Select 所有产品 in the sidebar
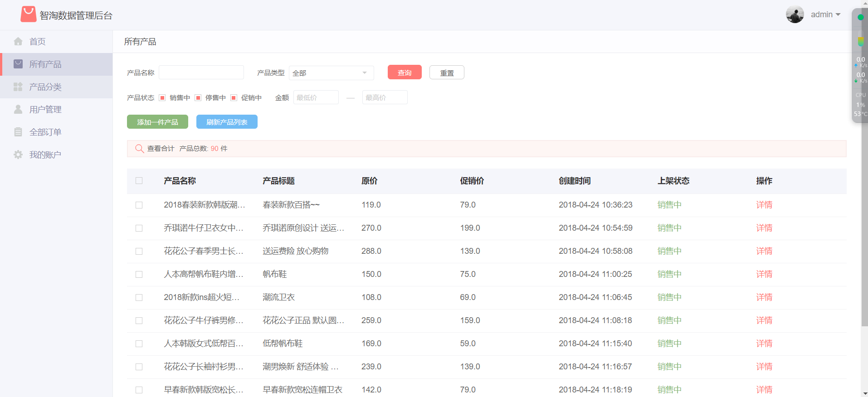This screenshot has height=397, width=868. point(56,64)
